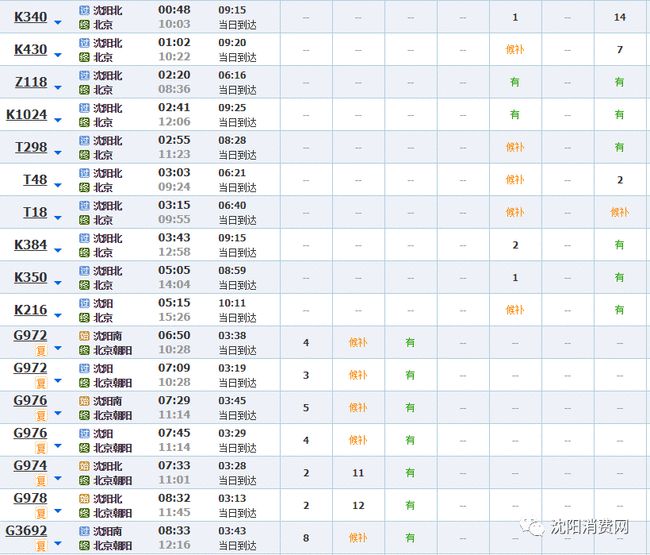Click the green 有 cell in K350 row
Screen dimensions: 650x555
[619, 277]
